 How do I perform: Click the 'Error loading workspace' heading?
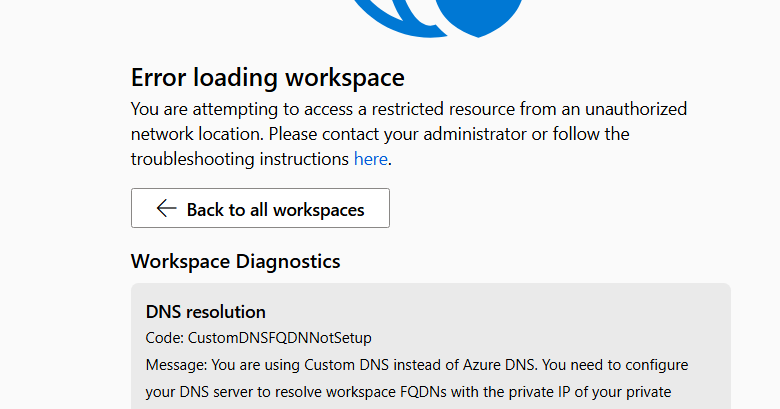pos(268,78)
